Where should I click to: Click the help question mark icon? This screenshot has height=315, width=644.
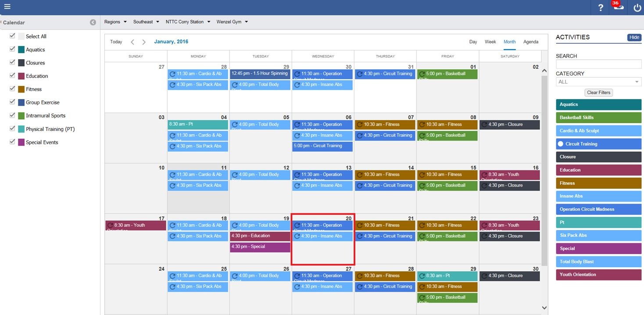coord(601,7)
